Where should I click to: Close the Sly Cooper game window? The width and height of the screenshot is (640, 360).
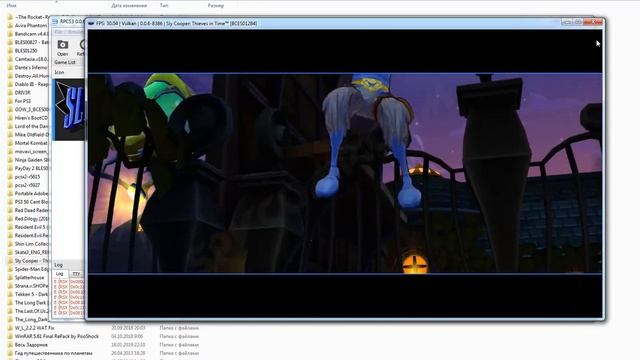click(x=593, y=22)
